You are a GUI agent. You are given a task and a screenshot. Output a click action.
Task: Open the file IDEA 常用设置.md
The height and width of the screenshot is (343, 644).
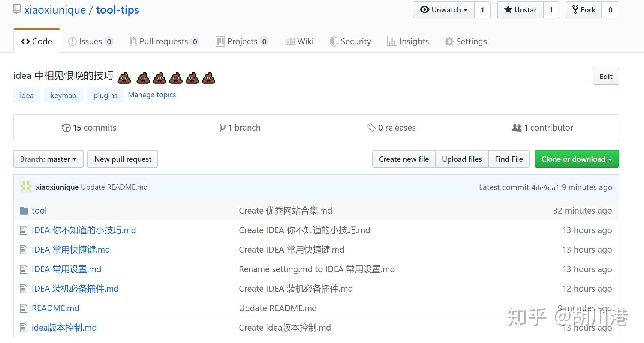[67, 269]
